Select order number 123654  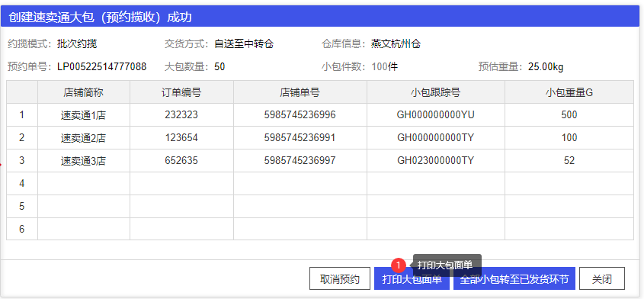point(181,137)
